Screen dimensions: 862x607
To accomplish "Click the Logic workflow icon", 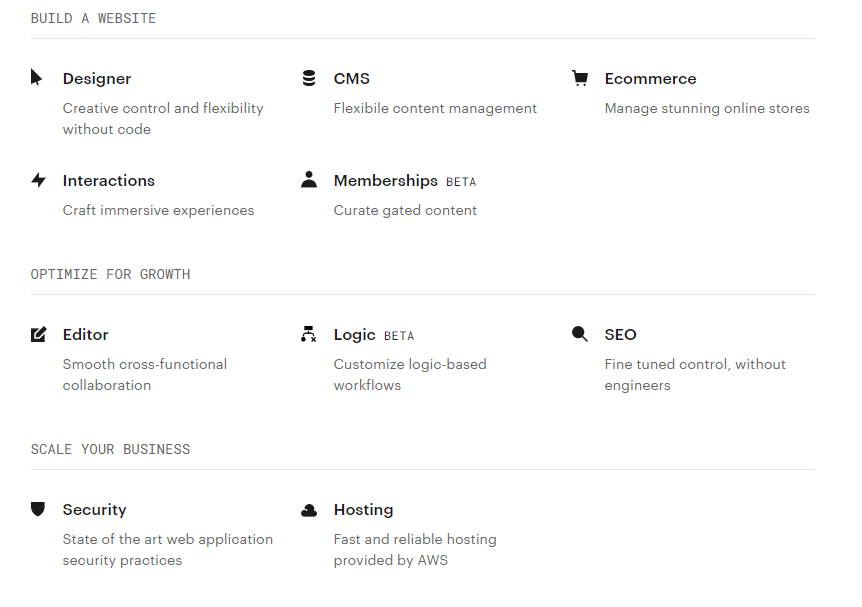I will point(309,334).
